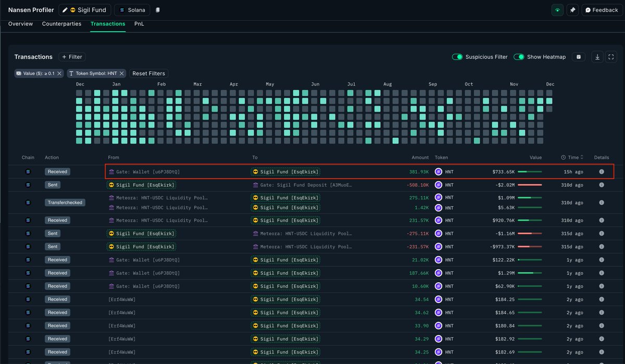625x364 pixels.
Task: Toggle the Suspicious Filter switch
Action: click(x=457, y=57)
